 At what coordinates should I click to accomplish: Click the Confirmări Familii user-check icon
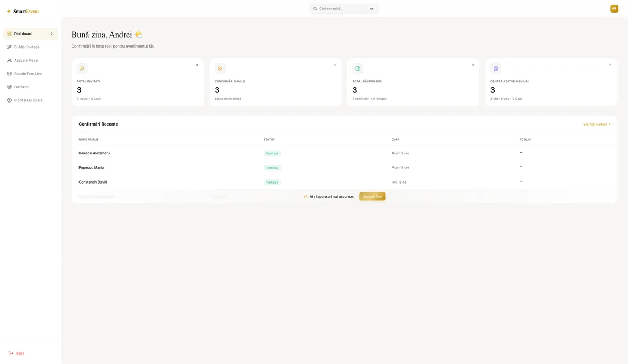(x=220, y=69)
